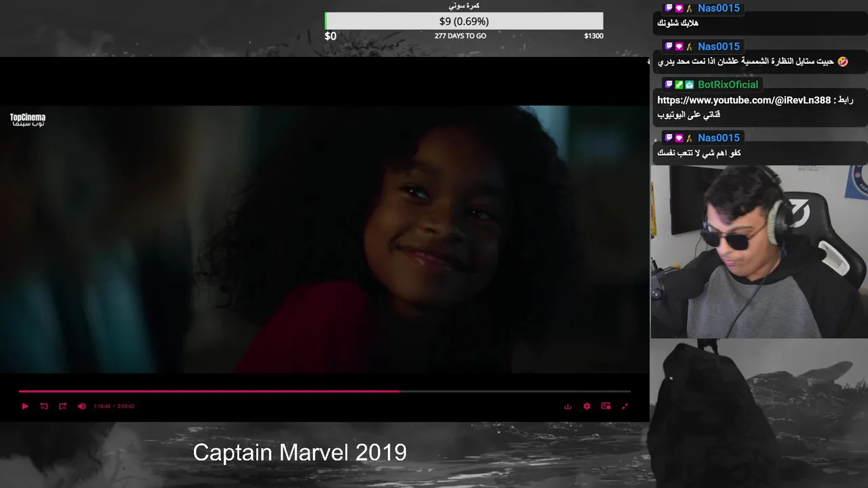The height and width of the screenshot is (488, 868).
Task: Click the $1300 goal amount
Action: pyautogui.click(x=593, y=36)
